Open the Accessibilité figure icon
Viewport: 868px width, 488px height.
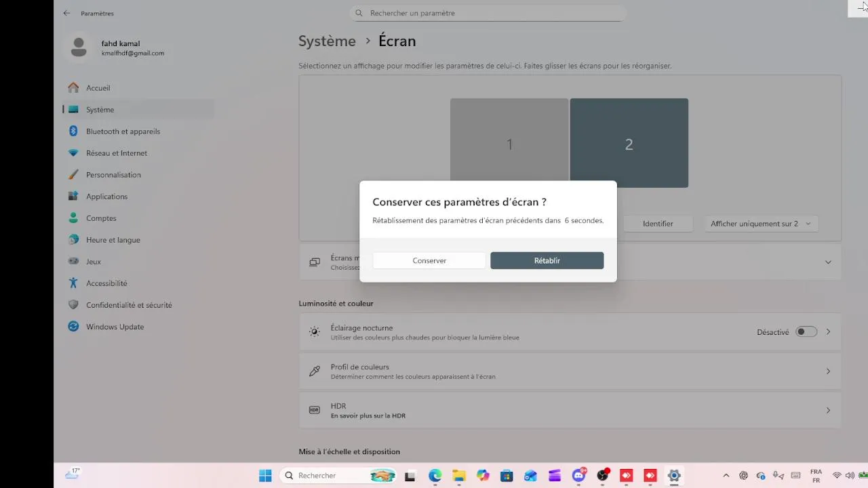tap(73, 283)
